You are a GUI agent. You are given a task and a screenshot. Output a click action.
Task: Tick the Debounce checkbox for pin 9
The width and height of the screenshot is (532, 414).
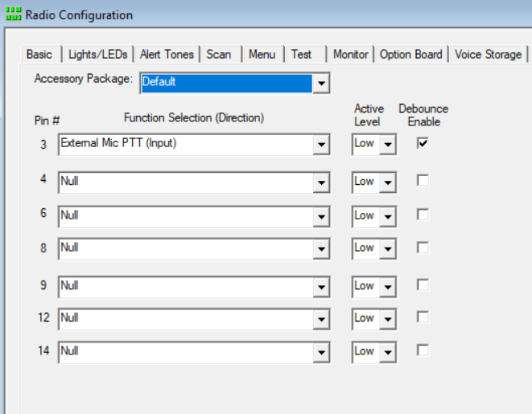tap(423, 285)
